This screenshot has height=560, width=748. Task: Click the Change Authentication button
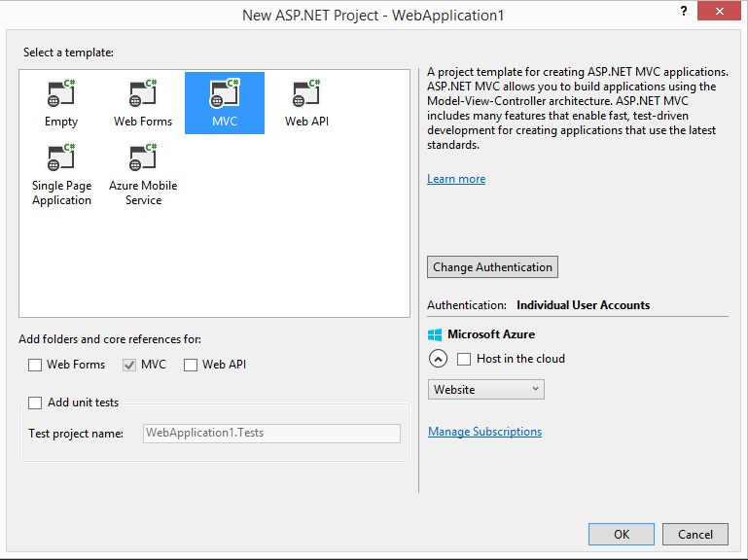[x=492, y=267]
